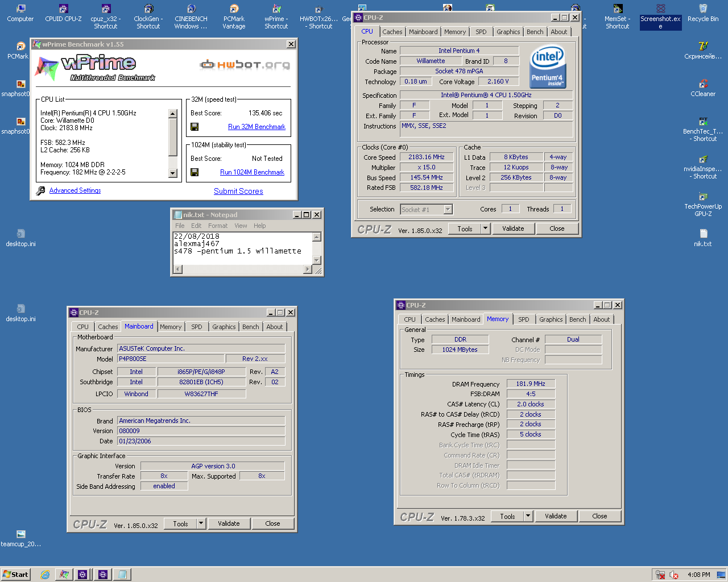Open the Computer desktop icon
Image resolution: width=728 pixels, height=582 pixels.
point(20,14)
